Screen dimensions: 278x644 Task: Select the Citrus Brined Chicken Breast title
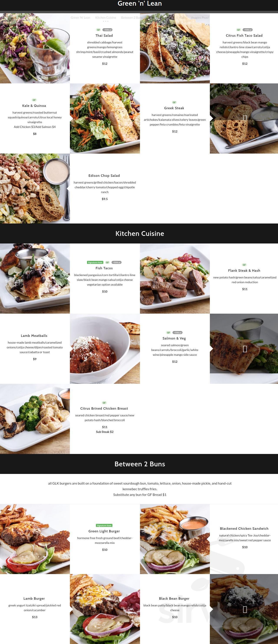(104, 408)
